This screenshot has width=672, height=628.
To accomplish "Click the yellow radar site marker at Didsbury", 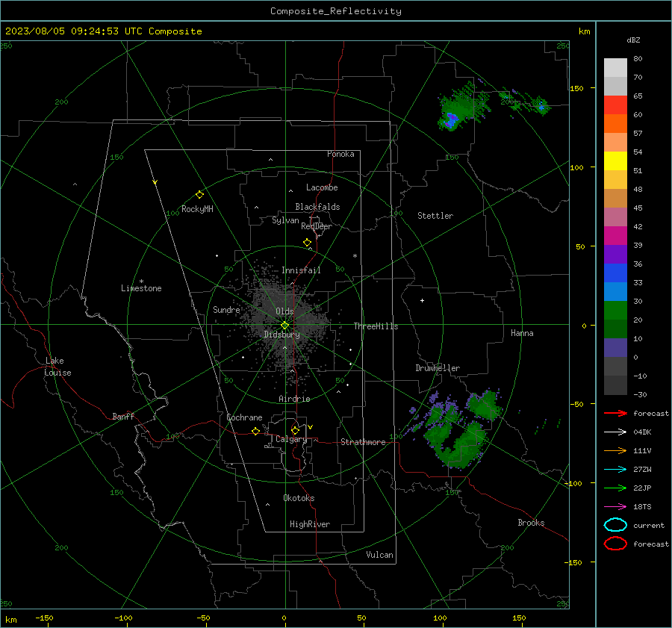I will [284, 326].
